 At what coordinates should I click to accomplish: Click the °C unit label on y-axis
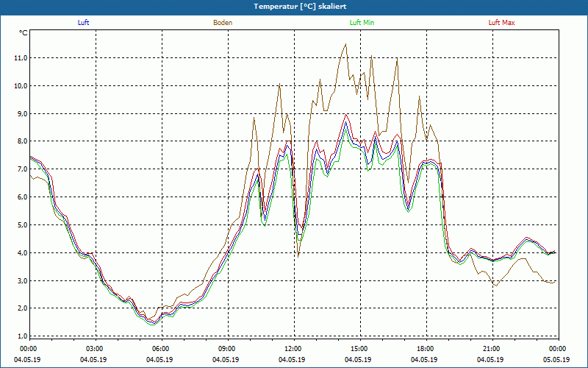pyautogui.click(x=24, y=33)
